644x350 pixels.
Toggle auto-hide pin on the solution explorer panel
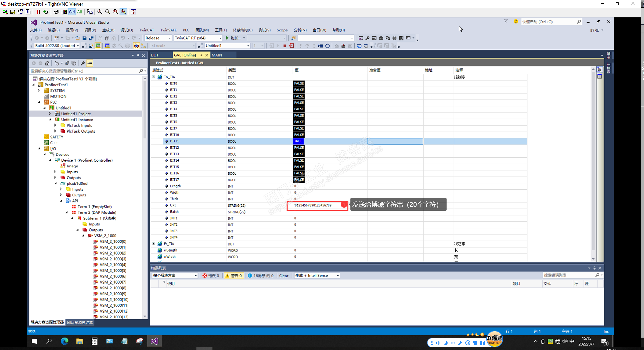(138, 55)
